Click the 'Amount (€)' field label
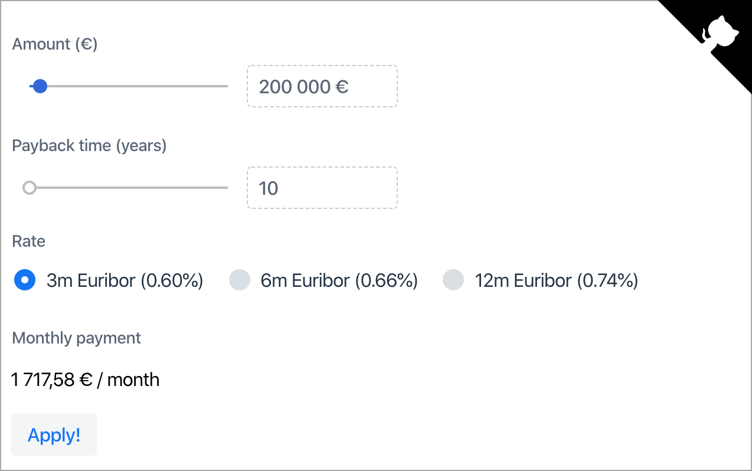 pyautogui.click(x=54, y=44)
